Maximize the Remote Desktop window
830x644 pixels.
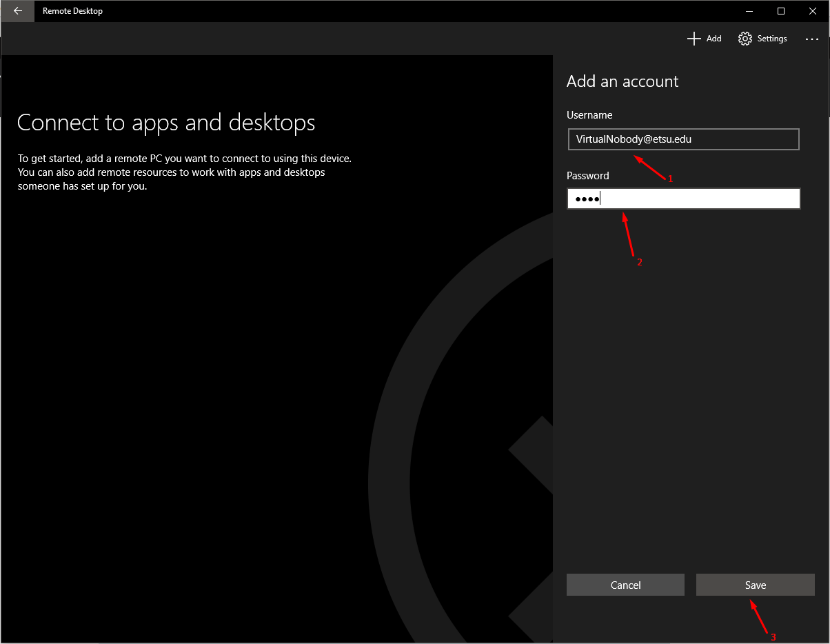coord(781,11)
